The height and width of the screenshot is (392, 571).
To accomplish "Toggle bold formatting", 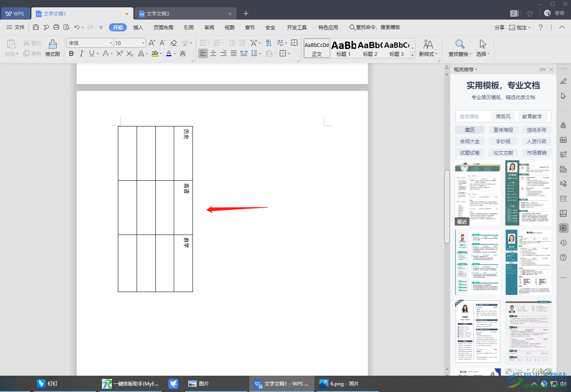I will 71,53.
